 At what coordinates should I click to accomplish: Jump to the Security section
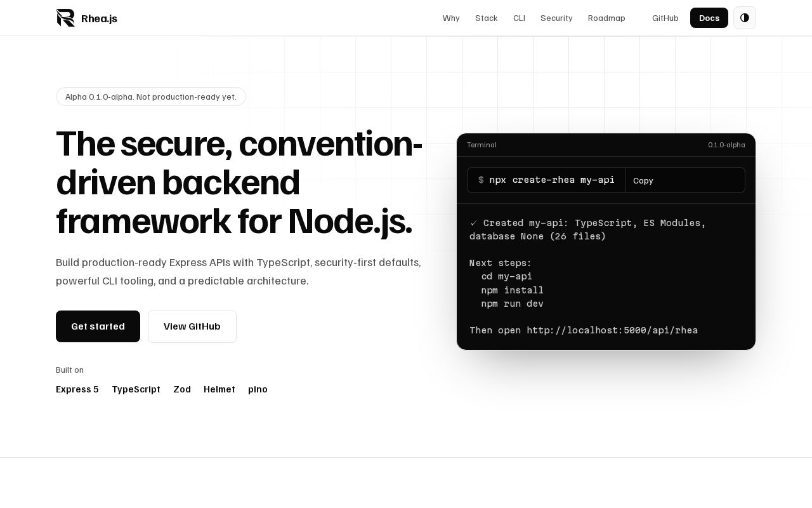[x=556, y=18]
